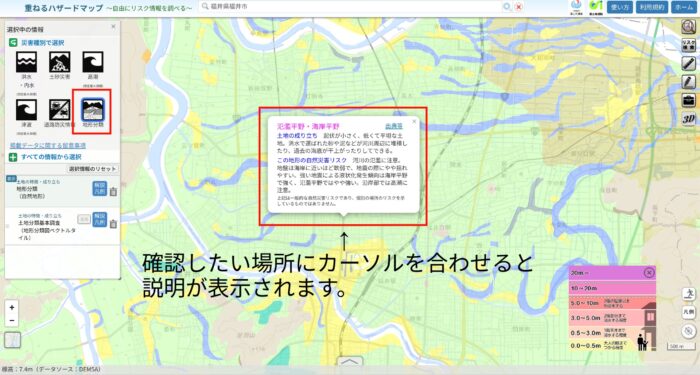Open the 掲載データに関する留意事項 link
Viewport: 700px width, 375px height.
click(x=48, y=146)
